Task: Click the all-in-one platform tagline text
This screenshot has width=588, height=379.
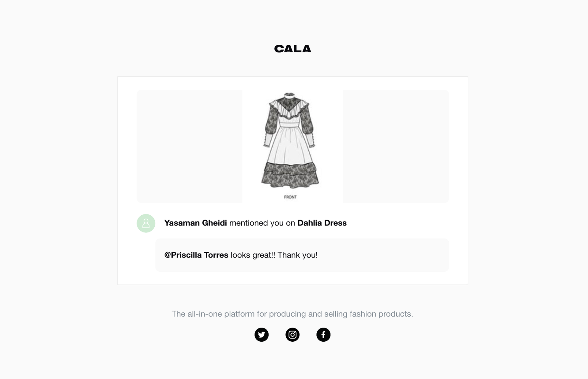Action: (292, 314)
